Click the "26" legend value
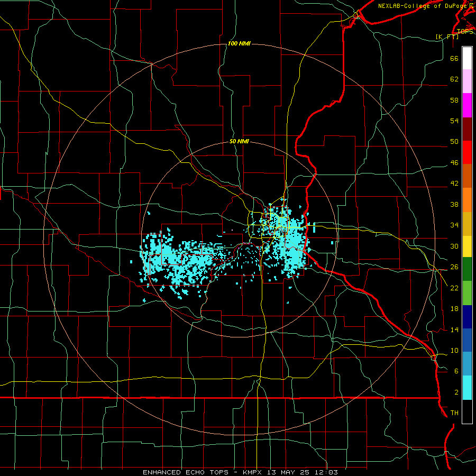476x476 pixels. click(454, 267)
